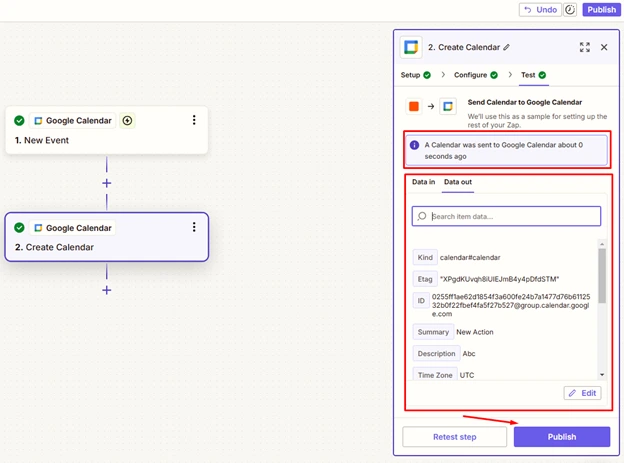The height and width of the screenshot is (463, 624).
Task: Click the instant trigger lightning icon
Action: click(x=127, y=120)
